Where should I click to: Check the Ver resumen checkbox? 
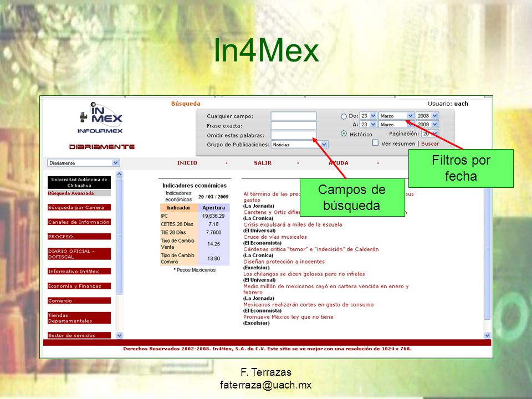[375, 143]
